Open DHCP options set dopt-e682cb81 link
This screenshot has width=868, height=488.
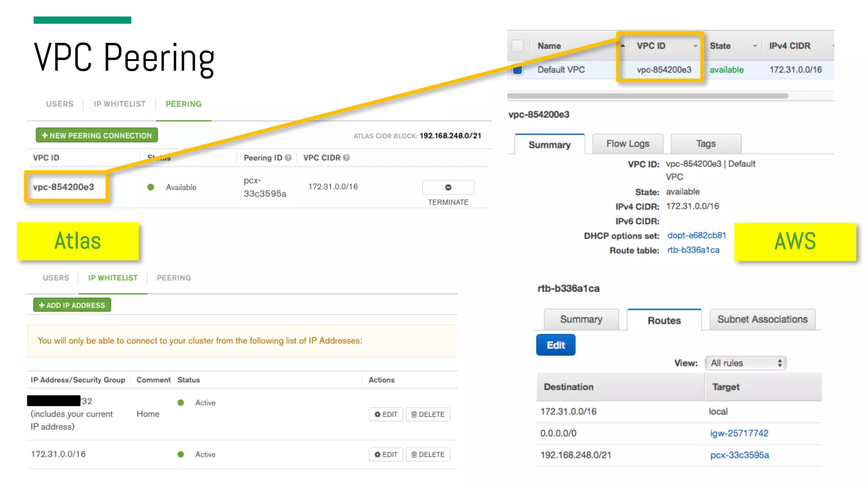[x=696, y=235]
